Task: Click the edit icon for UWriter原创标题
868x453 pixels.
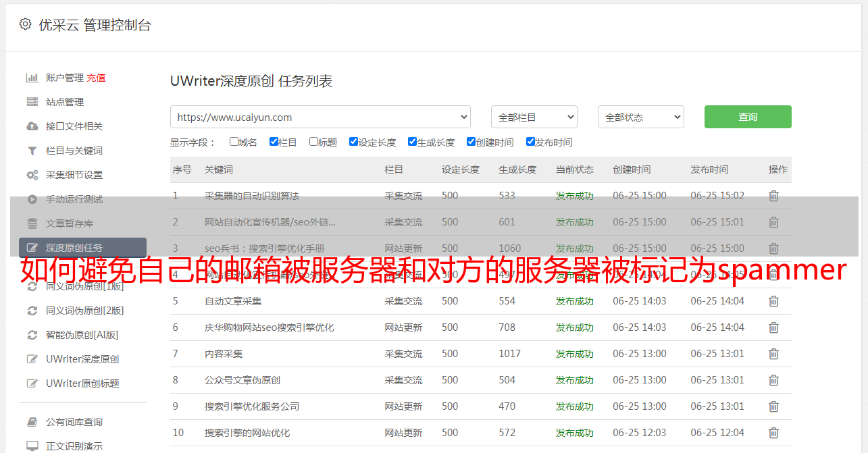Action: pyautogui.click(x=32, y=383)
